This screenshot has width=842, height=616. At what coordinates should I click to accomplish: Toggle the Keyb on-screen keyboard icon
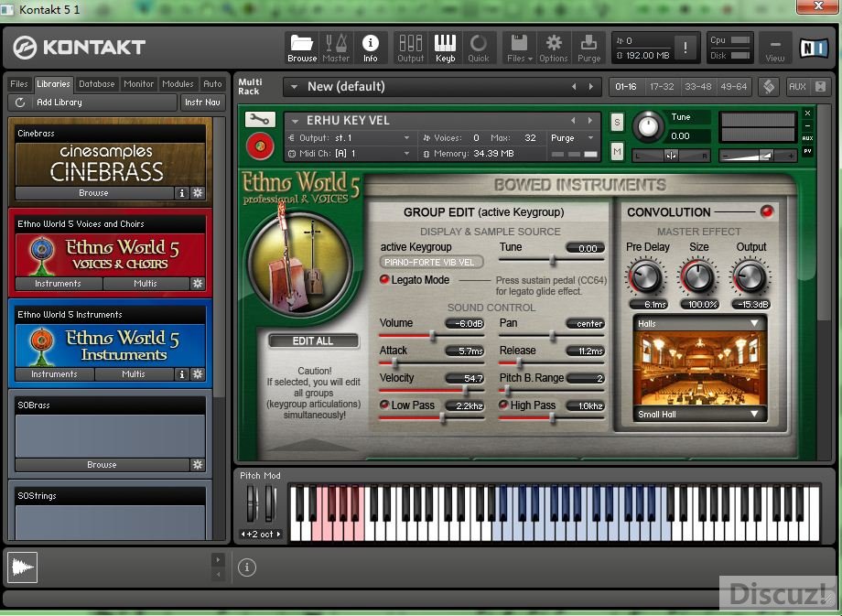click(x=445, y=48)
